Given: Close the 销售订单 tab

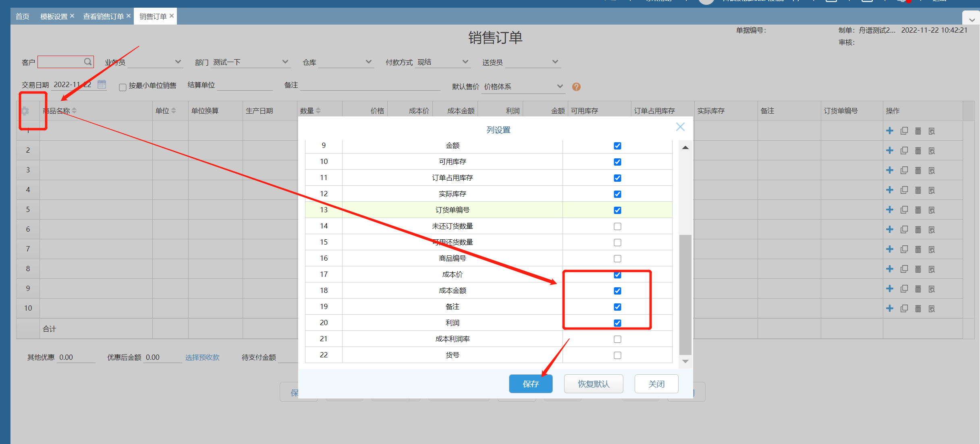Looking at the screenshot, I should pos(172,16).
